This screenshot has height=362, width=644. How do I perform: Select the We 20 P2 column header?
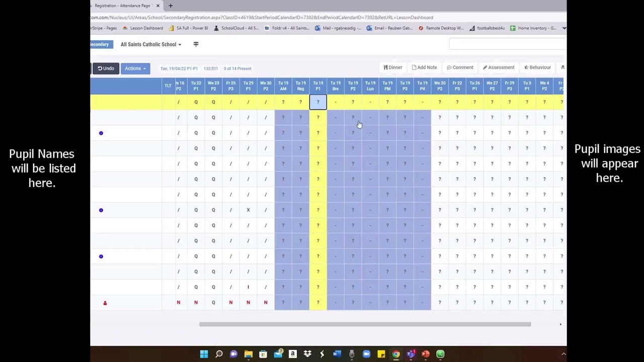(440, 86)
